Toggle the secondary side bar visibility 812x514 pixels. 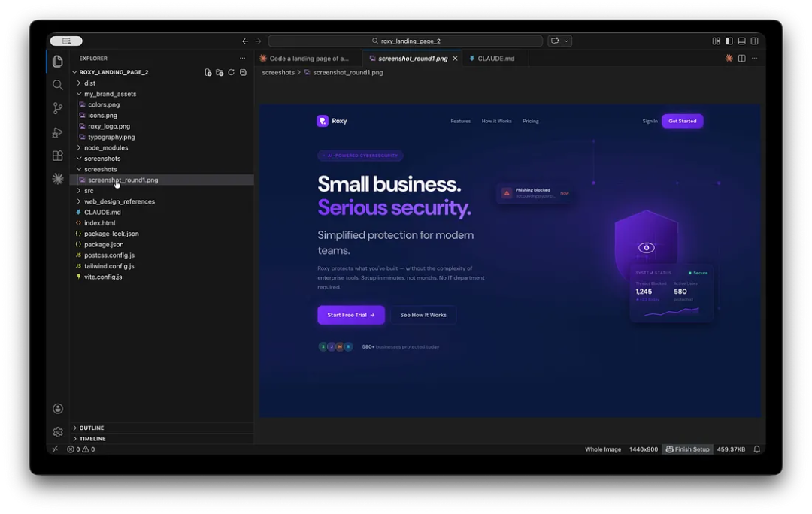[754, 41]
